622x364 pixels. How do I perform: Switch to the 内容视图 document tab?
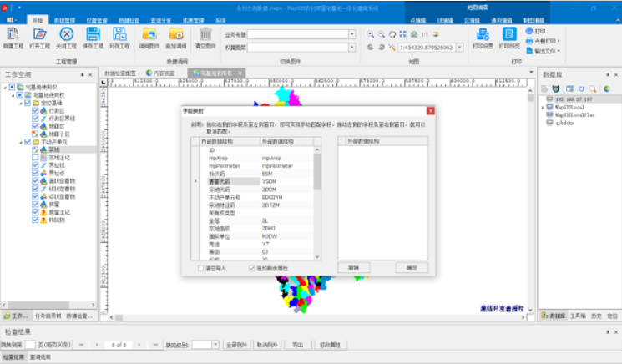[x=164, y=73]
